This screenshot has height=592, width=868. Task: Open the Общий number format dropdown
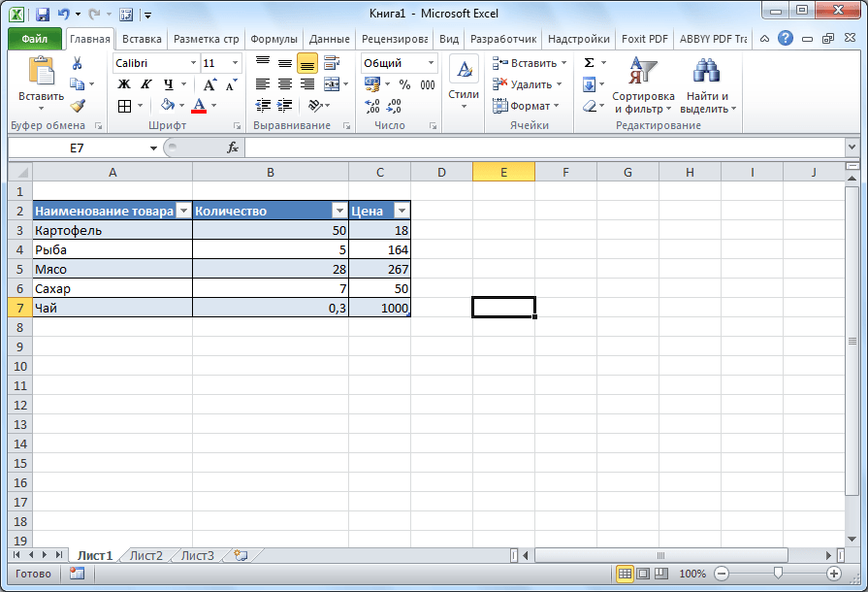coord(431,63)
